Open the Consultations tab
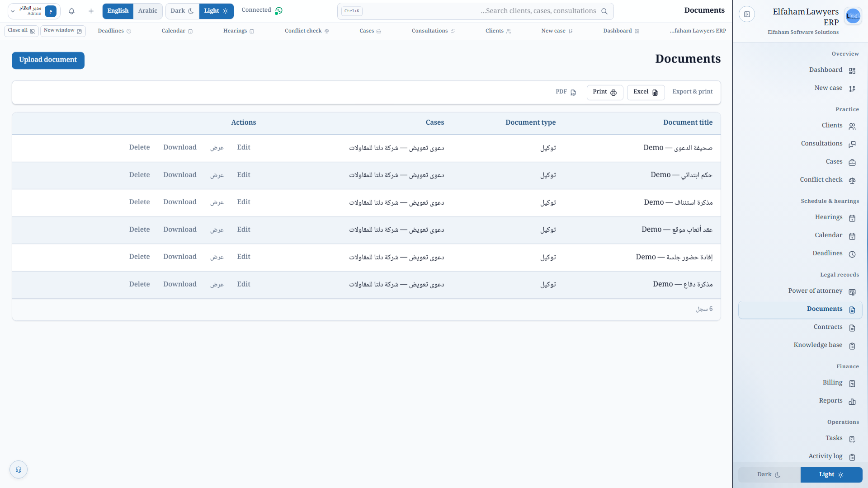This screenshot has height=488, width=868. pos(434,31)
